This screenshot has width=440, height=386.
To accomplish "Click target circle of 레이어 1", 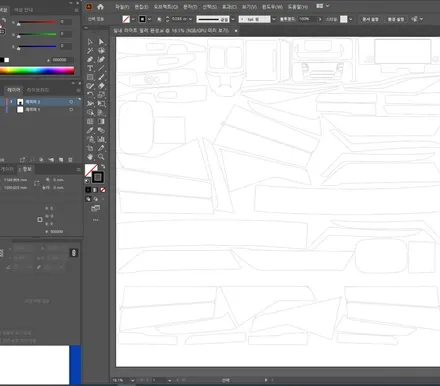I will pos(71,110).
